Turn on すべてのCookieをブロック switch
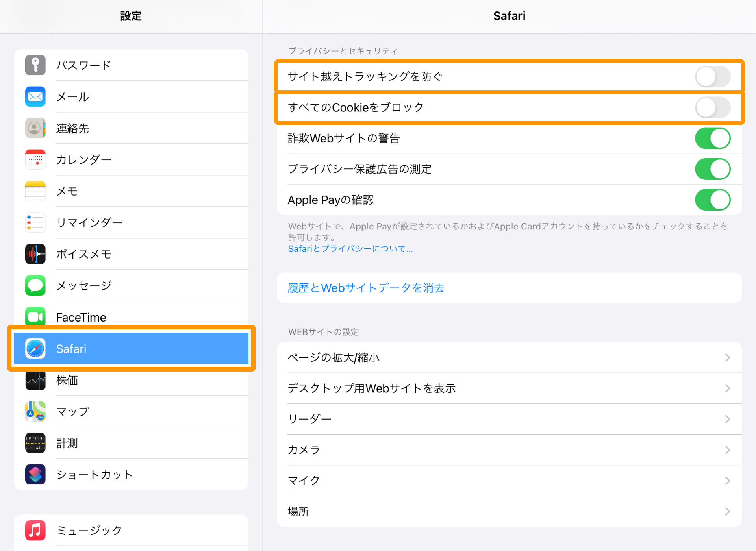The image size is (756, 551). pyautogui.click(x=713, y=107)
